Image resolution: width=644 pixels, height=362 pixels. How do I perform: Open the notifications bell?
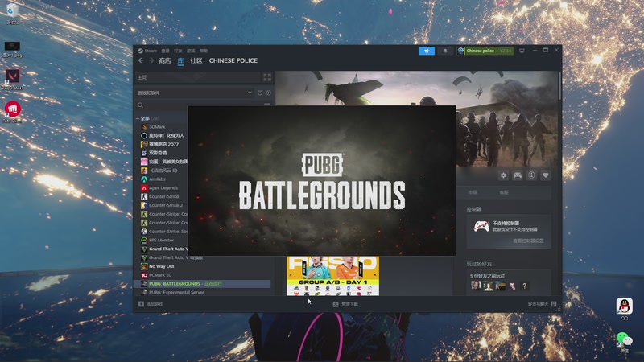[x=445, y=51]
